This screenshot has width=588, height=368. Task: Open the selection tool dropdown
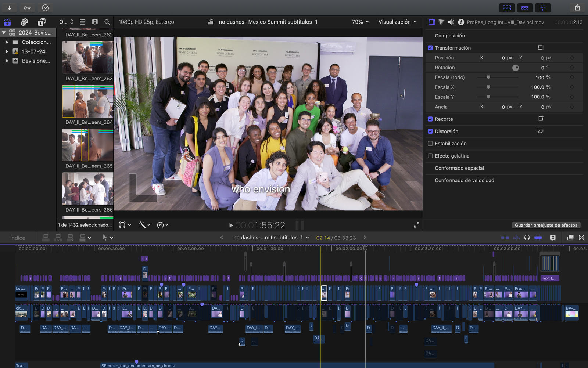108,238
